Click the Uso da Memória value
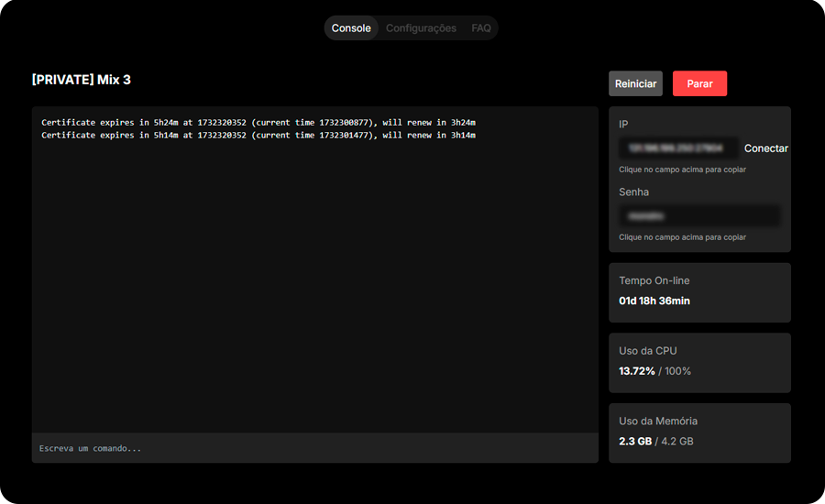The height and width of the screenshot is (504, 825). (x=635, y=441)
